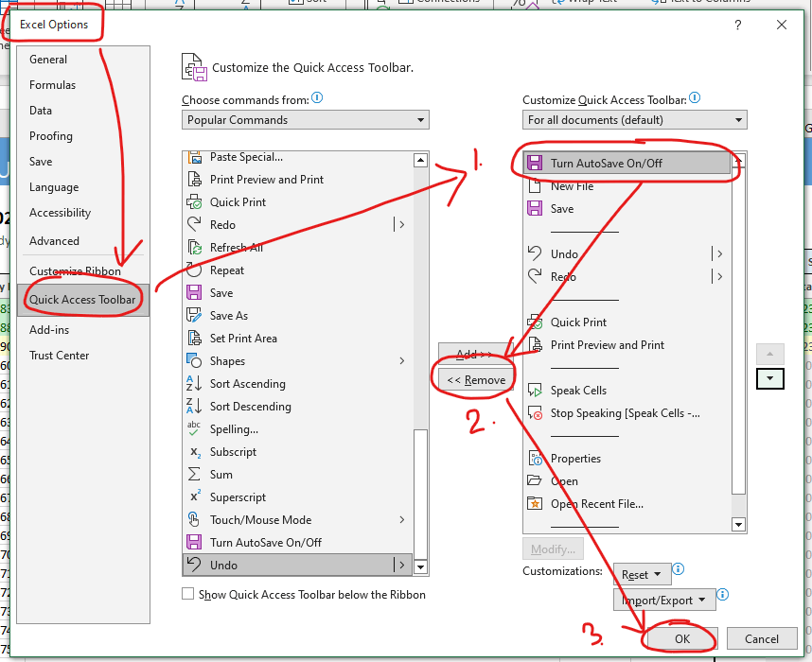Click the Cancel button

coord(761,638)
